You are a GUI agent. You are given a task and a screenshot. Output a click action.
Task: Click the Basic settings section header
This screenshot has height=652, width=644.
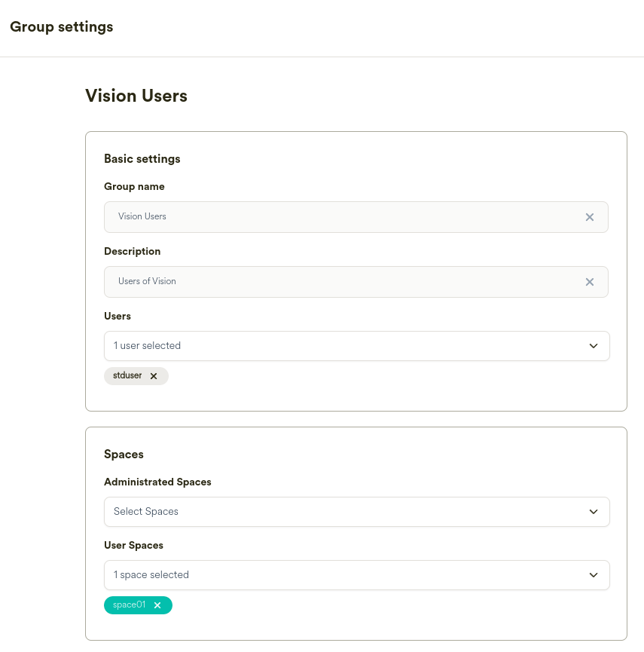(142, 159)
